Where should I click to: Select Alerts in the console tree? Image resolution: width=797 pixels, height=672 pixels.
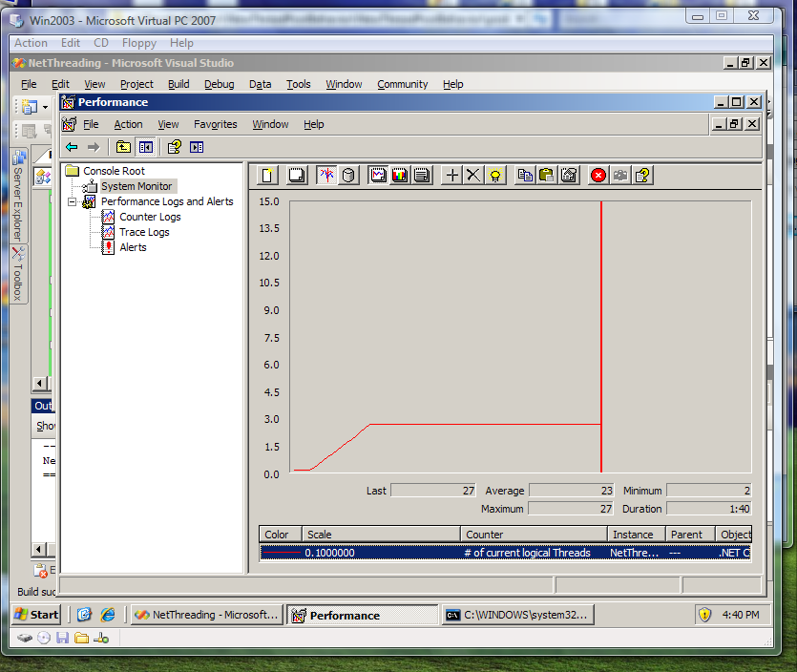click(x=133, y=247)
